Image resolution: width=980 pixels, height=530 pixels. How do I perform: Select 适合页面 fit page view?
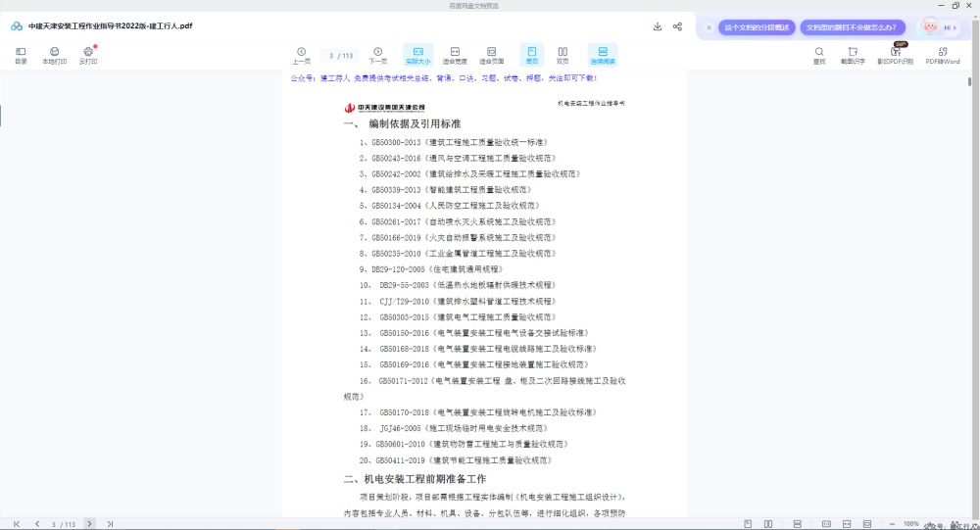tap(491, 55)
